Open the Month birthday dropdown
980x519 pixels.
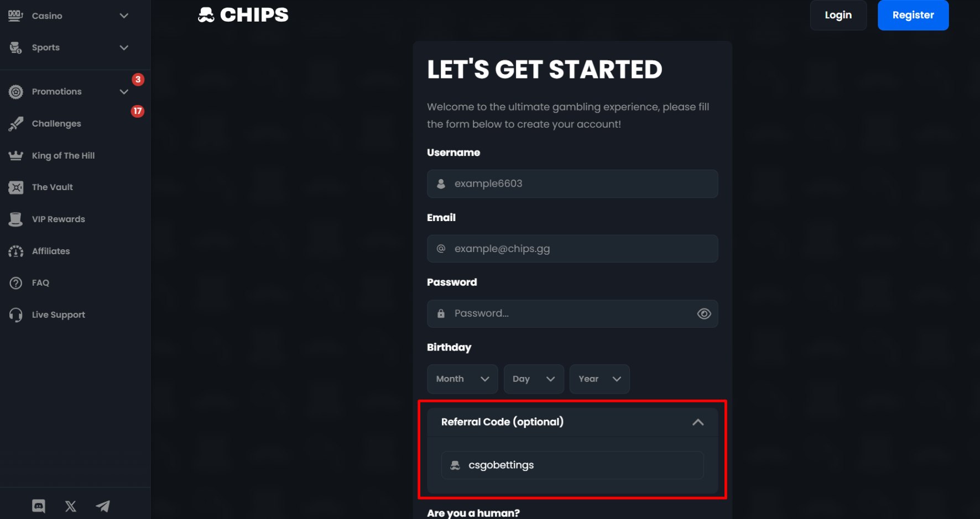click(462, 379)
